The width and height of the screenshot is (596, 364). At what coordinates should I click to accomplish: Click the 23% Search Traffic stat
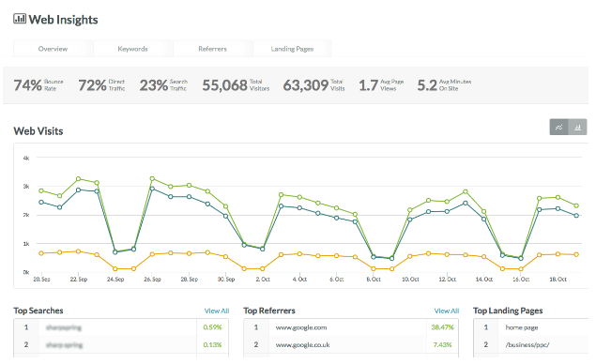click(x=163, y=85)
